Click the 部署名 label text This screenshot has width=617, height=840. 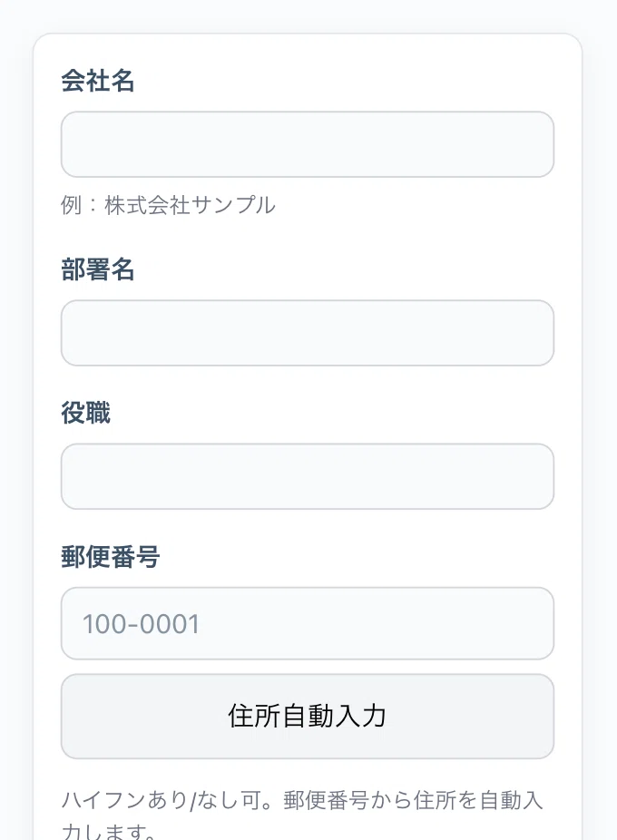pyautogui.click(x=98, y=270)
